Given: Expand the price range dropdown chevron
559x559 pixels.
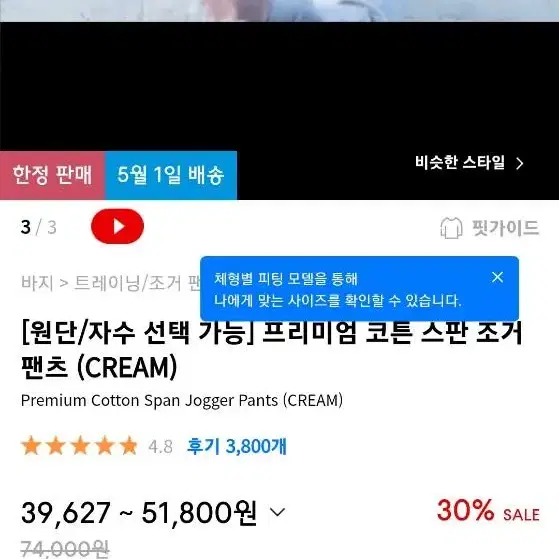Looking at the screenshot, I should pyautogui.click(x=277, y=512).
